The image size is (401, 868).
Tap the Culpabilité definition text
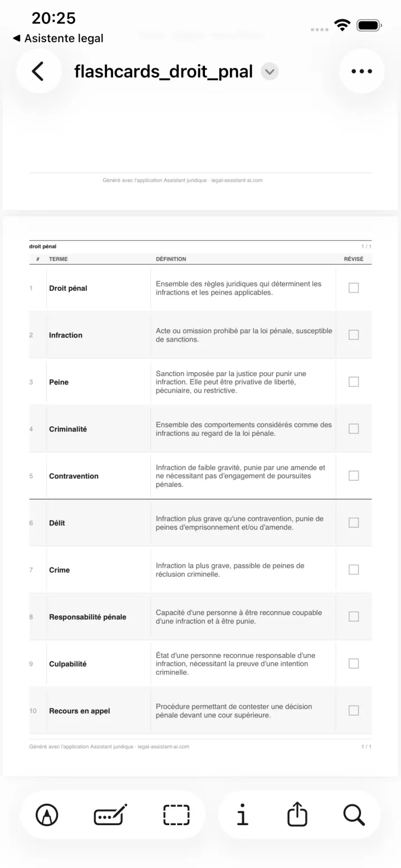coord(236,664)
